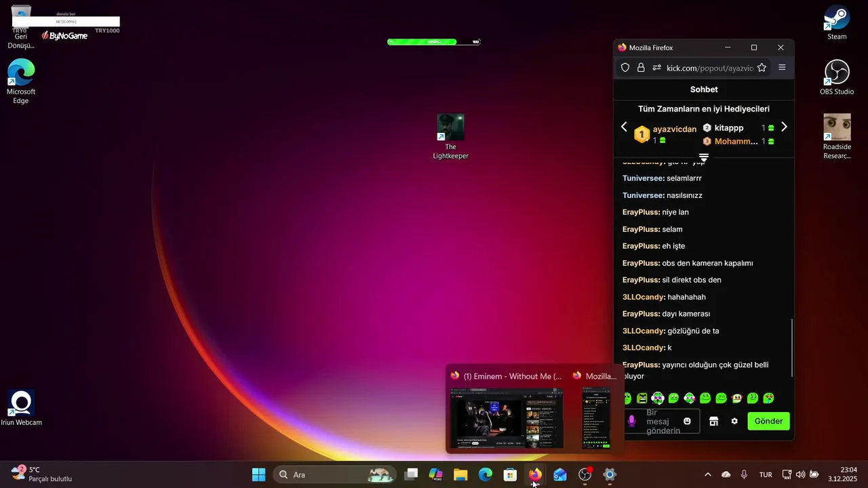Click third-place gifter Mohamm...
The width and height of the screenshot is (868, 488).
coord(736,141)
